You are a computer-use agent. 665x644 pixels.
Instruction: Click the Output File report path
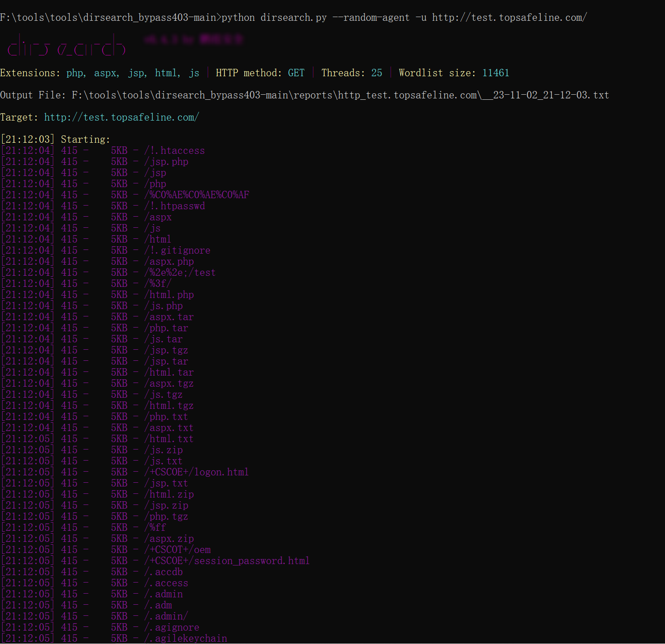[340, 95]
